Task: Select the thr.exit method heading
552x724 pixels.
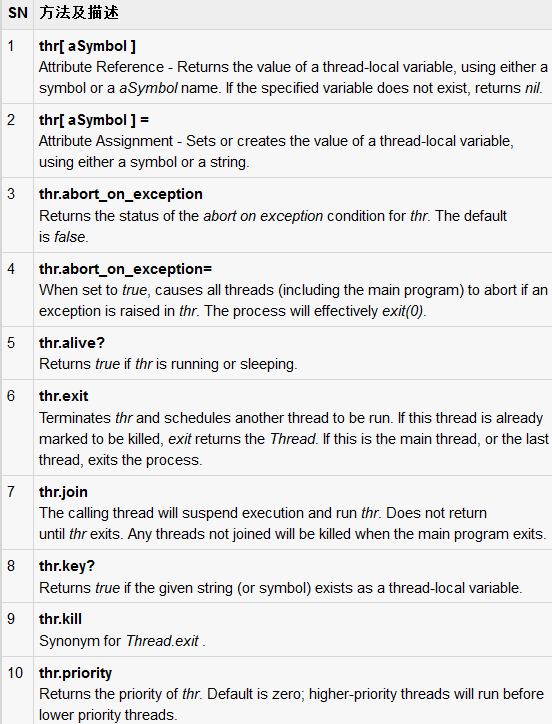Action: [x=63, y=396]
